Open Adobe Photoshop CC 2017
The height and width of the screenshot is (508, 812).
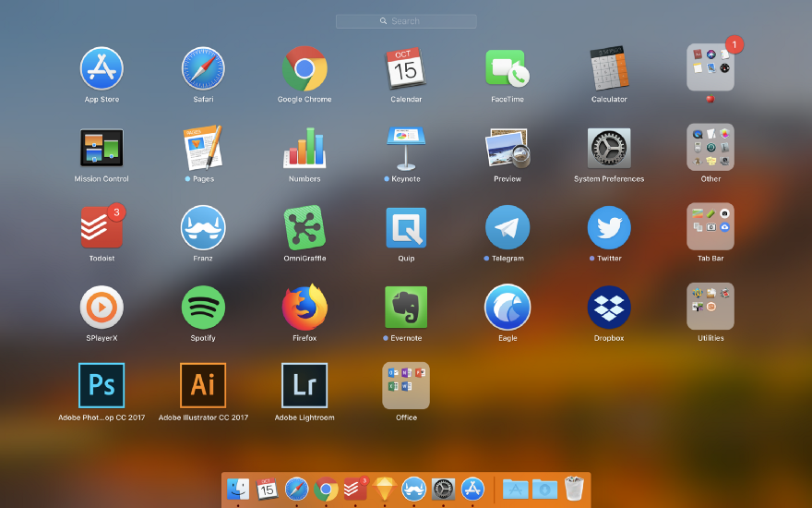(x=101, y=385)
